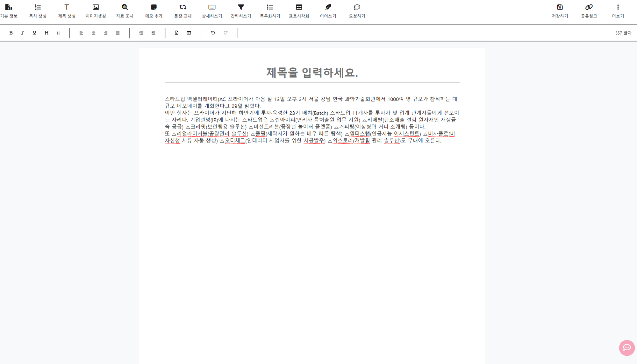Apply large heading style
637x364 pixels.
(47, 33)
